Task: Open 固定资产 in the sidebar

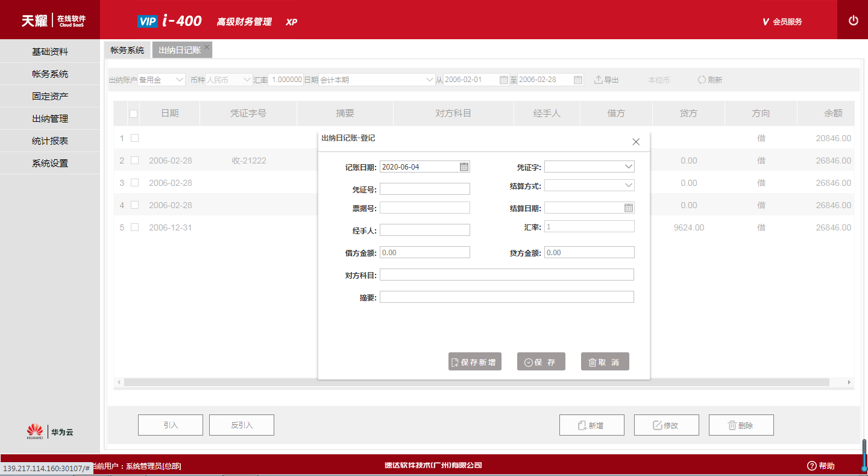Action: (50, 97)
